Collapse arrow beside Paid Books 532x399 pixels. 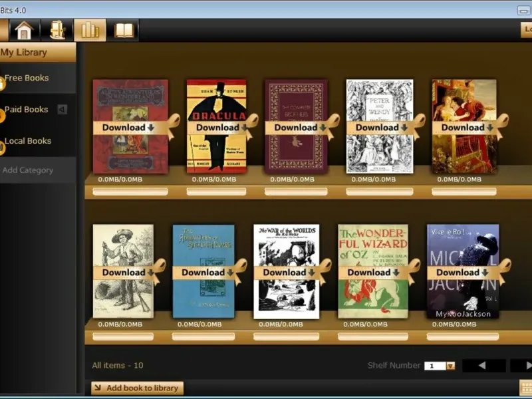pos(62,109)
